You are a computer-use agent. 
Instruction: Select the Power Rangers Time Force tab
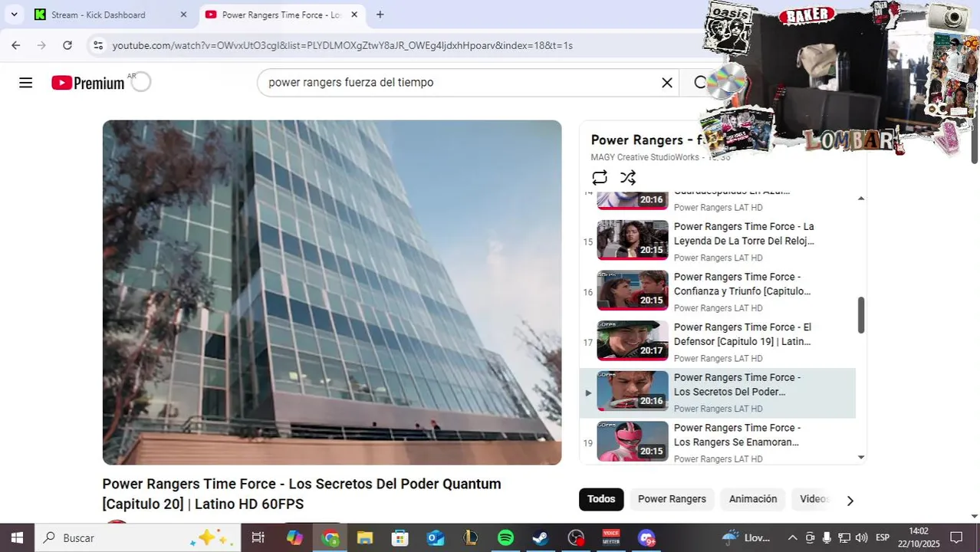tap(281, 15)
